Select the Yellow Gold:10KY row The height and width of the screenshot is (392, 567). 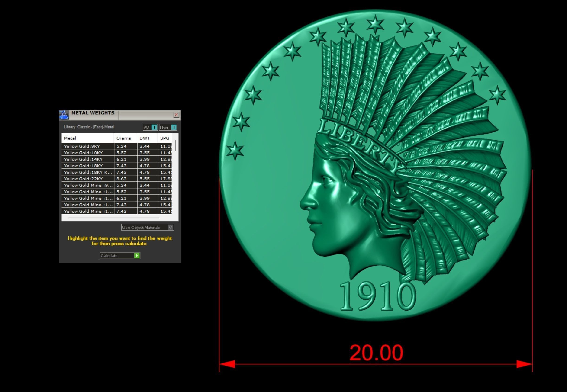117,153
